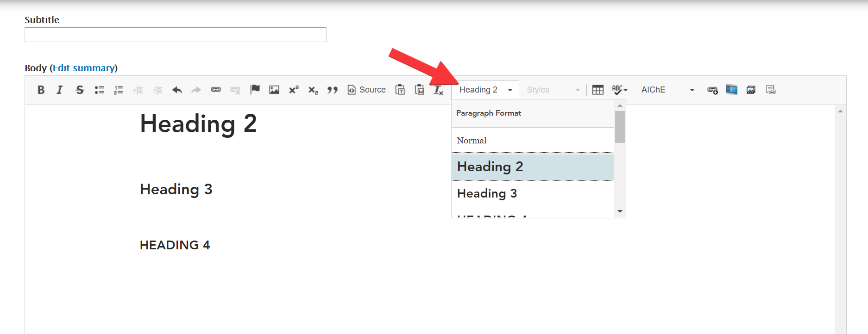This screenshot has height=334, width=868.
Task: Open the Edit summary link
Action: click(83, 68)
